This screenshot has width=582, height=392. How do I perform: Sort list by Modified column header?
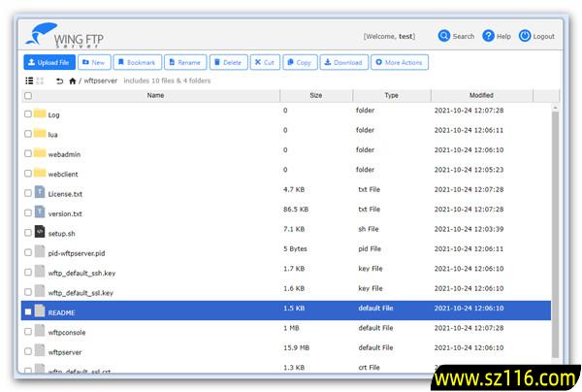[480, 96]
